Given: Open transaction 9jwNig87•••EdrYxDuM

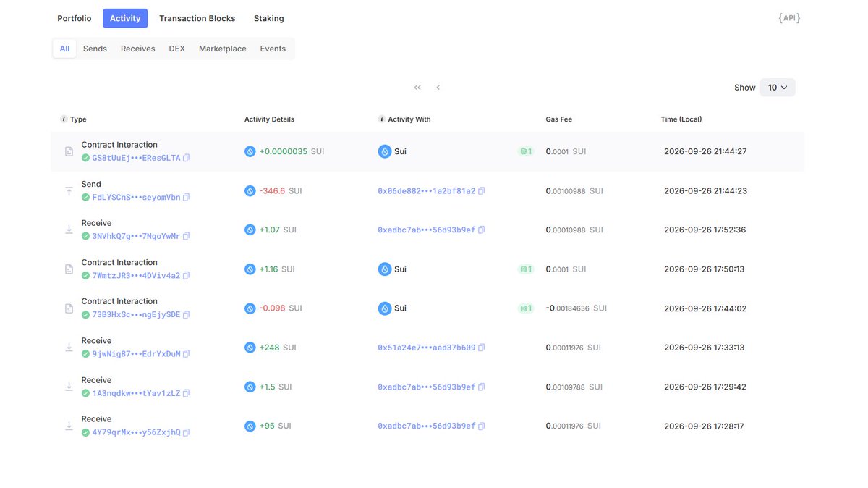Looking at the screenshot, I should (136, 354).
